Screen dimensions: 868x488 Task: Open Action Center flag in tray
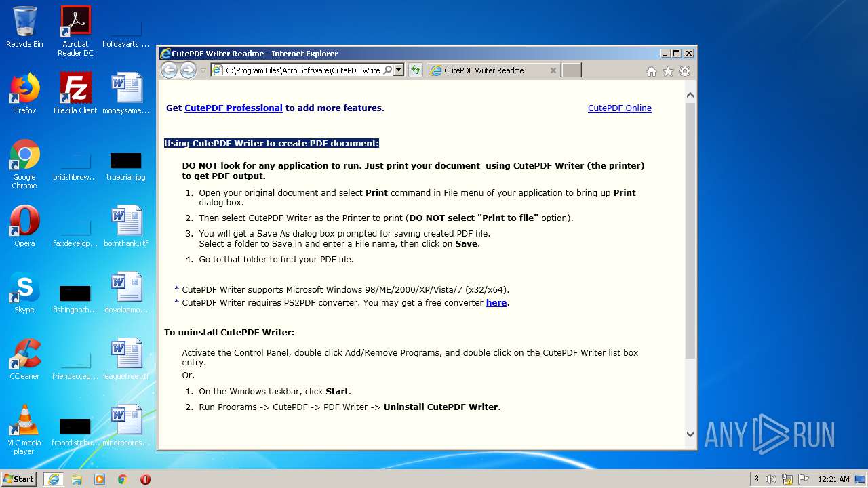[x=803, y=479]
